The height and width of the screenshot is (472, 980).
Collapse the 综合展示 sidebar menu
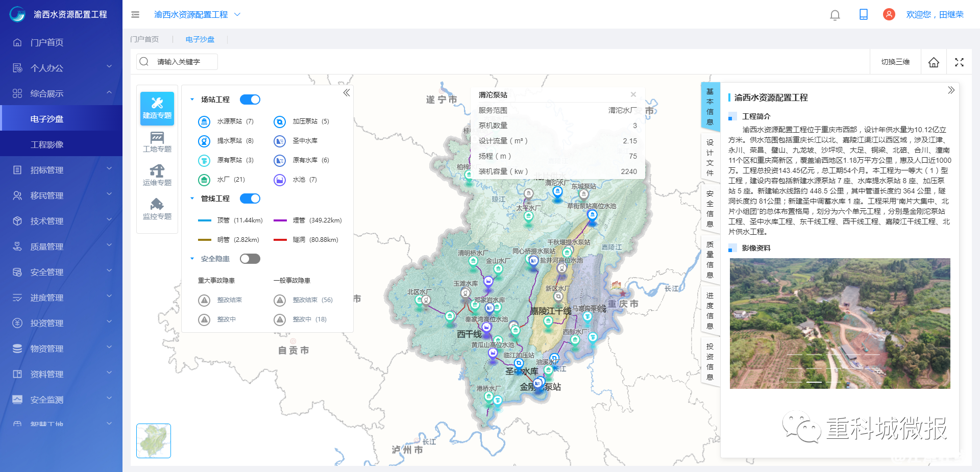point(61,93)
